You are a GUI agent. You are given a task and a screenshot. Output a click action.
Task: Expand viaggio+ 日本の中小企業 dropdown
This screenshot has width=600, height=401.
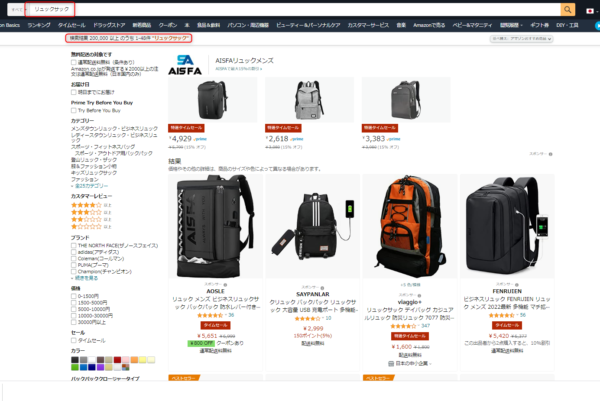tap(410, 364)
